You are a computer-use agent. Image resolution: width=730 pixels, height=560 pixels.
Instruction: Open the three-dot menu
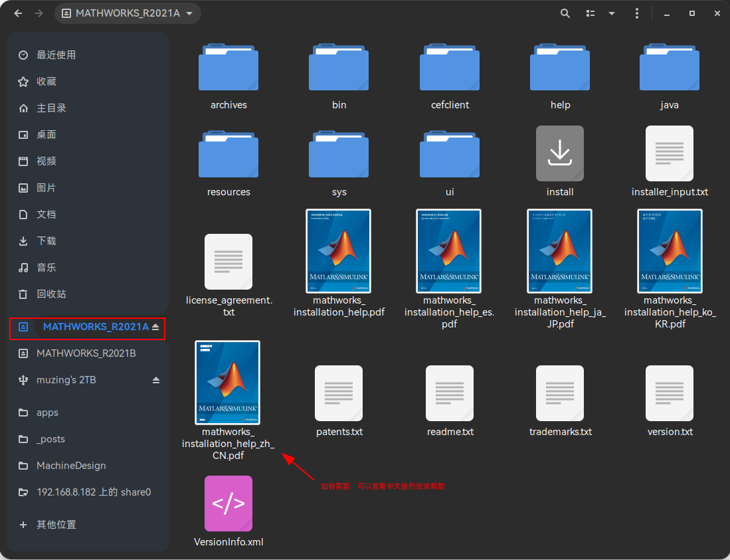tap(636, 13)
